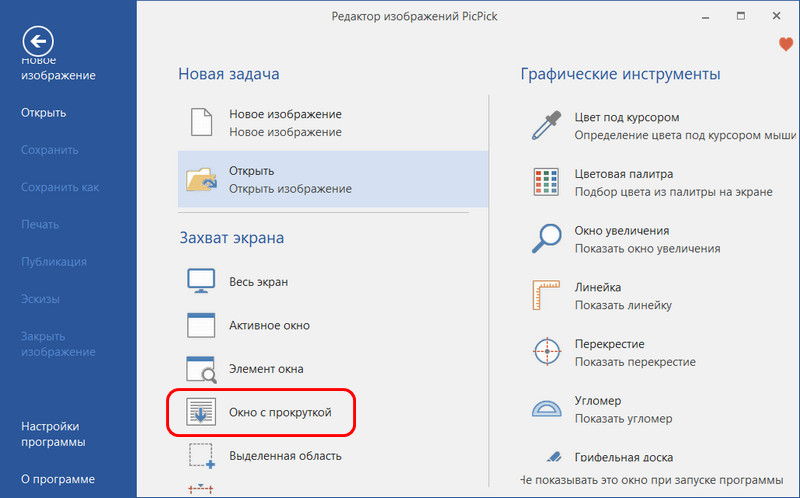
Task: Click the color palette grid icon
Action: 546,182
